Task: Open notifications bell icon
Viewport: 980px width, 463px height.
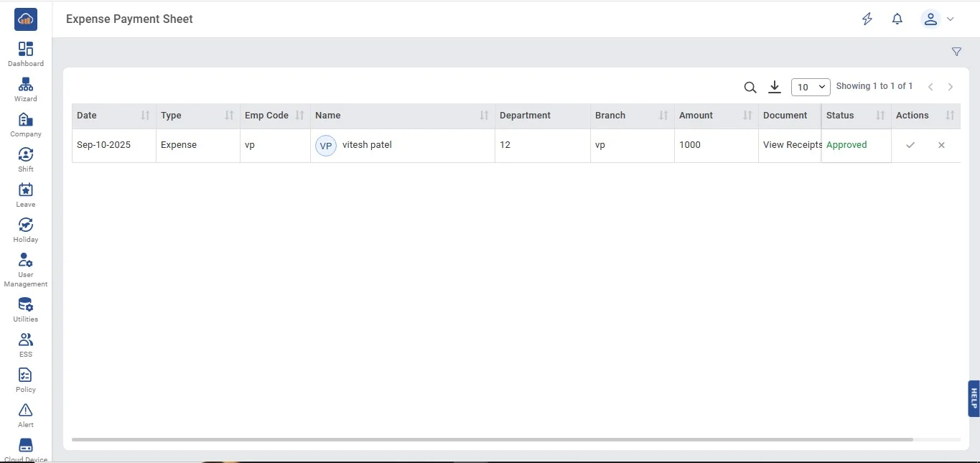Action: (x=897, y=19)
